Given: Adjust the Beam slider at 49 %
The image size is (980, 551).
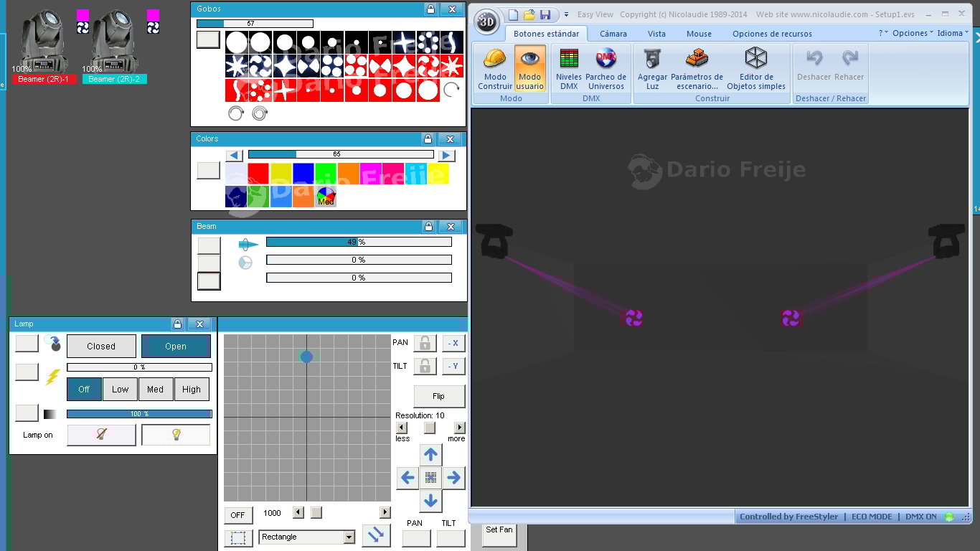Looking at the screenshot, I should [x=359, y=242].
